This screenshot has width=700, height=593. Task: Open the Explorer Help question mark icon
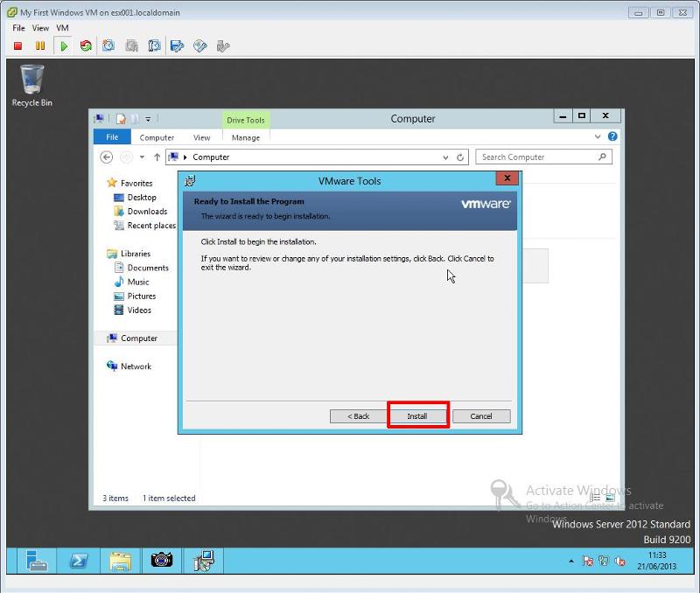point(612,136)
